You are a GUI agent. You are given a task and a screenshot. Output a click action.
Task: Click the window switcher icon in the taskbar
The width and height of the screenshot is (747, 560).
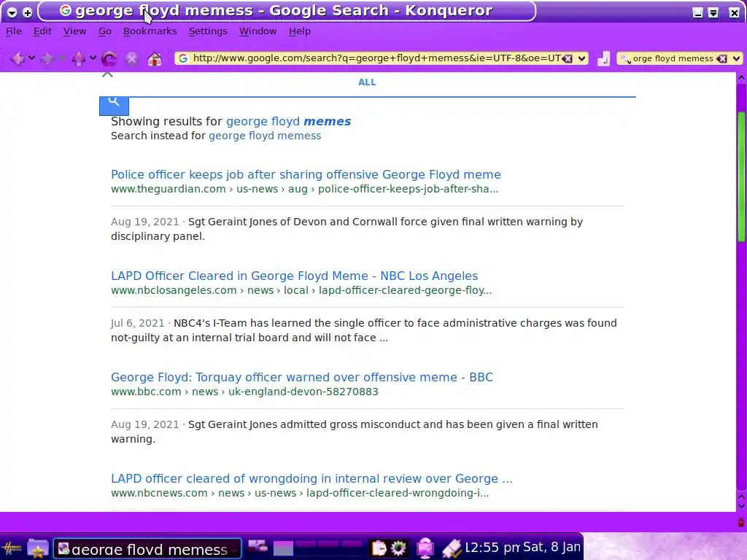tap(258, 547)
